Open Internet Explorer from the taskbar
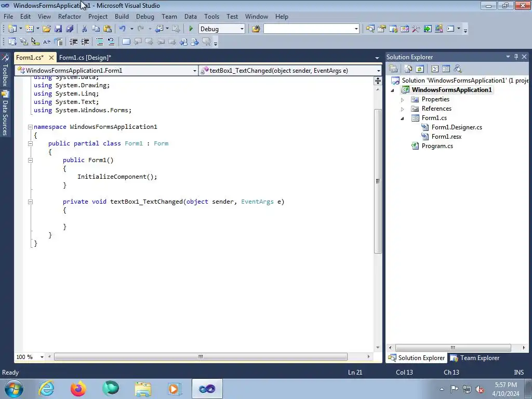The height and width of the screenshot is (399, 532). click(46, 389)
